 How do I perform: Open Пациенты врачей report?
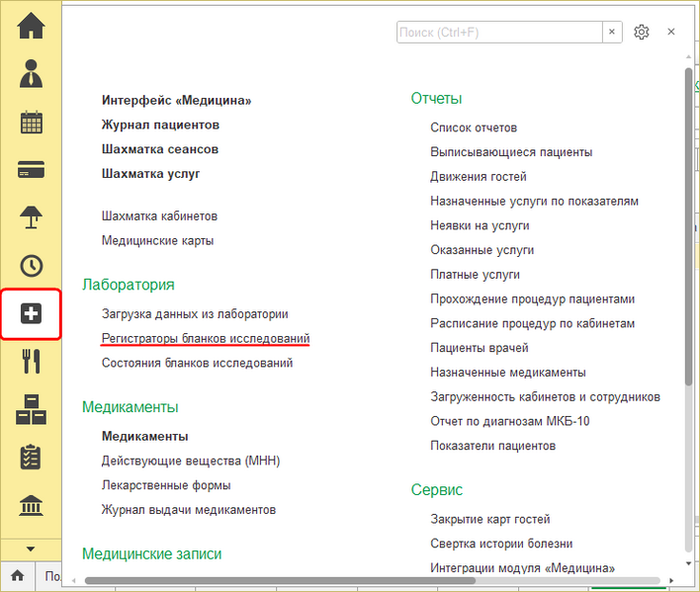click(x=479, y=348)
